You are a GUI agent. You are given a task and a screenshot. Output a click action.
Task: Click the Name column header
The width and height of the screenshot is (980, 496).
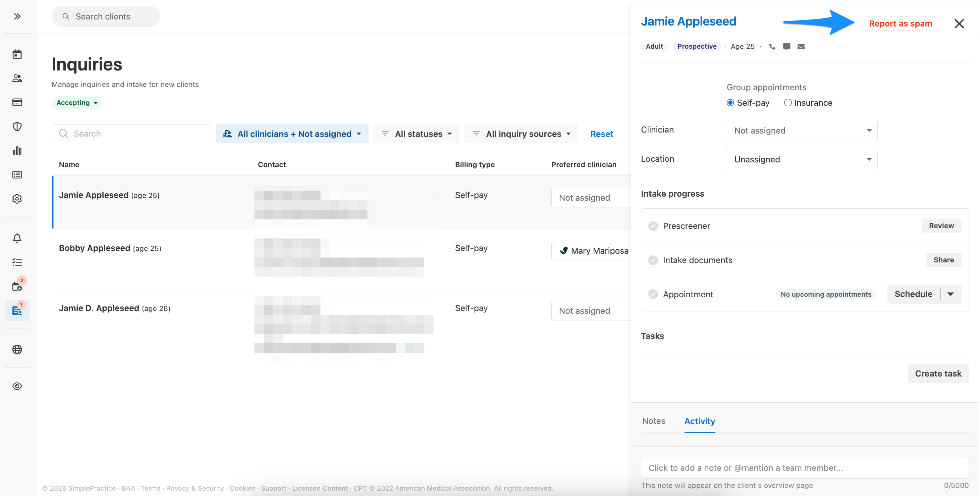tap(69, 164)
